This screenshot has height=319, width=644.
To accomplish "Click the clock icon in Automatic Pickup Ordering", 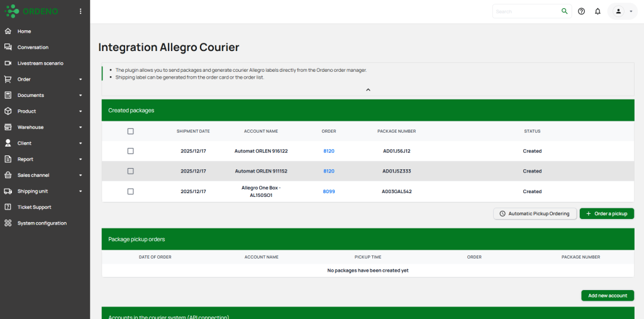I will click(x=502, y=214).
